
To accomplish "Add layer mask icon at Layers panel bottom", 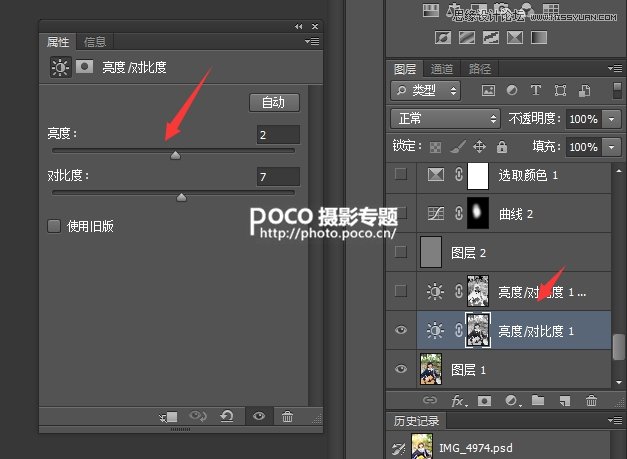I will point(484,400).
